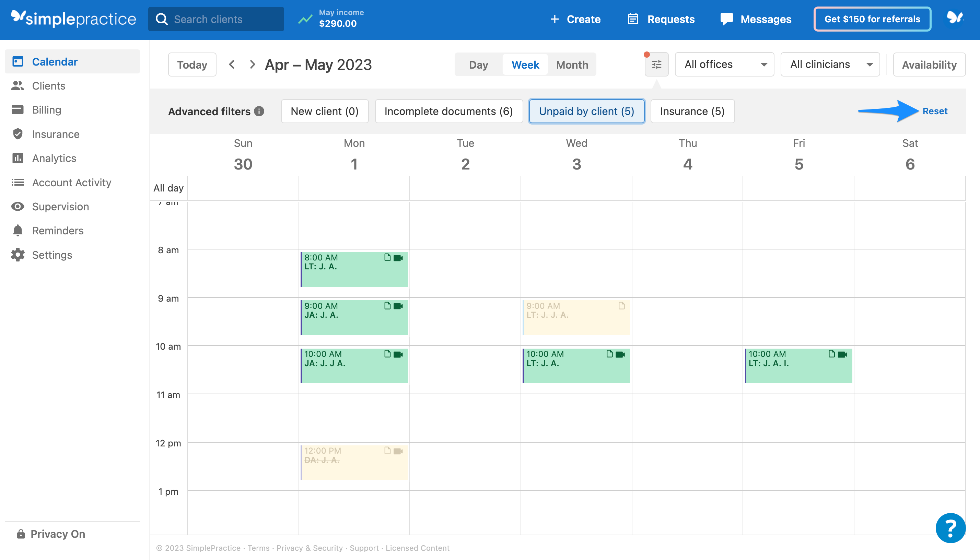Toggle the Insurance (5) filter
Image resolution: width=980 pixels, height=560 pixels.
point(692,111)
